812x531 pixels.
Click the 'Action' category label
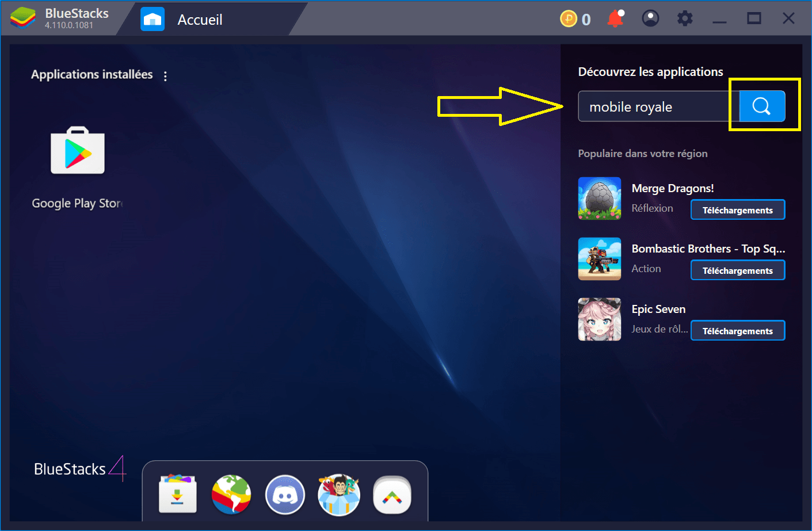tap(646, 269)
